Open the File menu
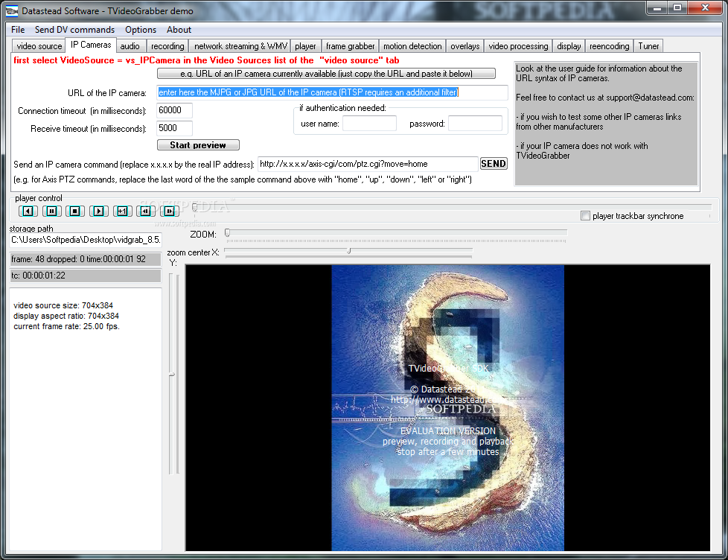Image resolution: width=728 pixels, height=560 pixels. [18, 30]
